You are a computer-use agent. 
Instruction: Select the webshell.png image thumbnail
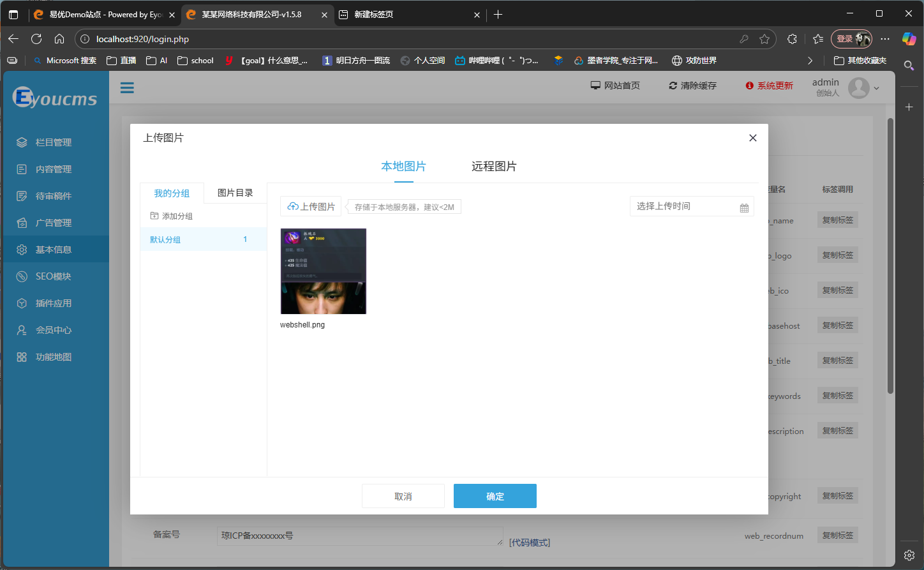pos(324,271)
